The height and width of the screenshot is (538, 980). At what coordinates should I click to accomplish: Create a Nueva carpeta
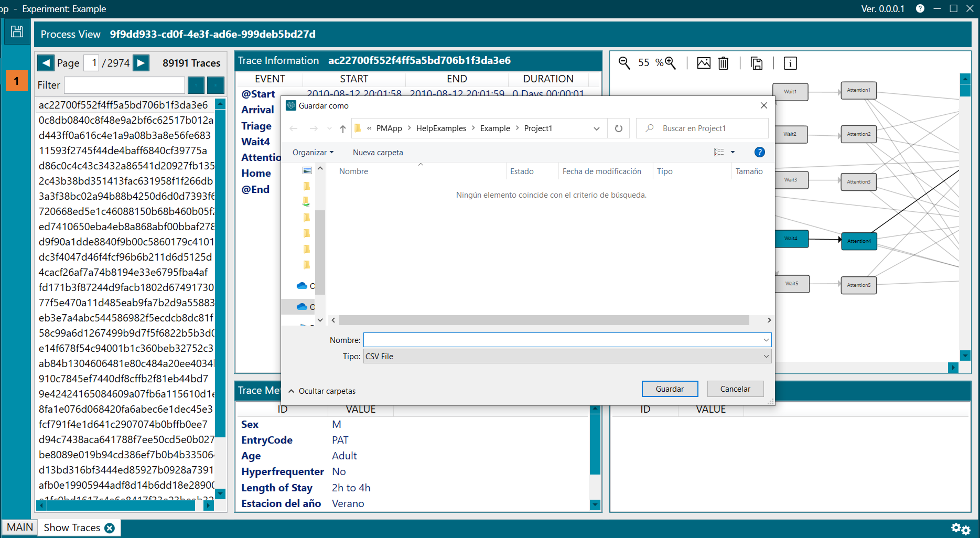pyautogui.click(x=378, y=152)
